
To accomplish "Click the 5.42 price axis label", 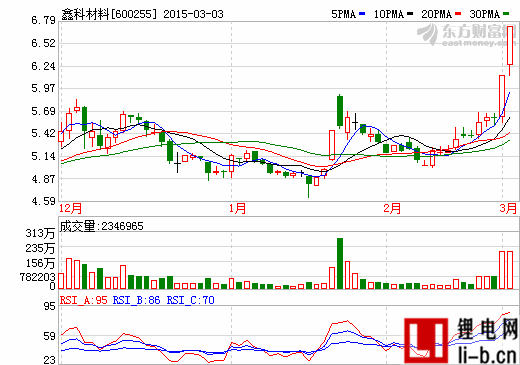I will coord(43,133).
